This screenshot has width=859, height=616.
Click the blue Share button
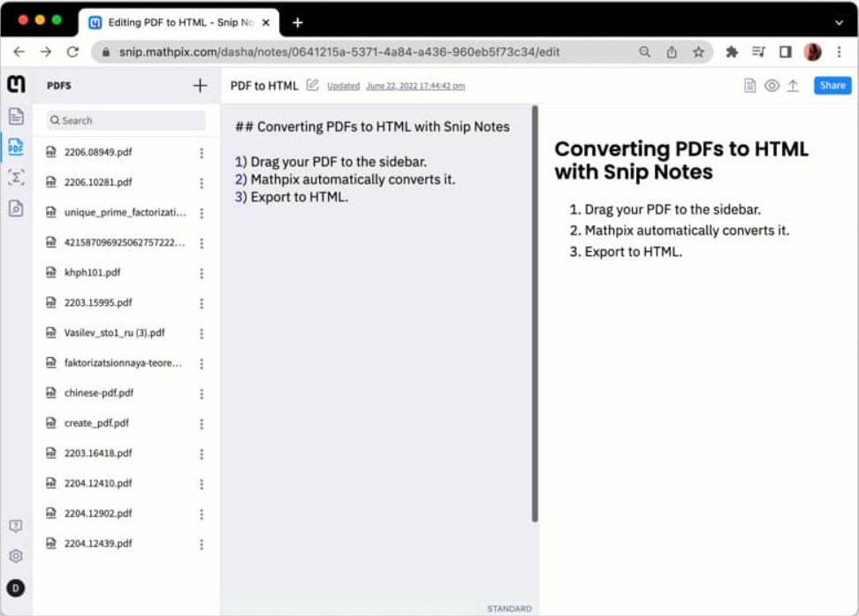832,86
